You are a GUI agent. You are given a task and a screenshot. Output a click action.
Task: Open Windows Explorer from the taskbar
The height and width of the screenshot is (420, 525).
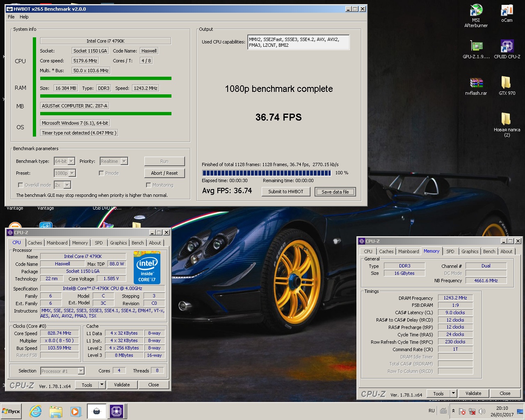56,411
